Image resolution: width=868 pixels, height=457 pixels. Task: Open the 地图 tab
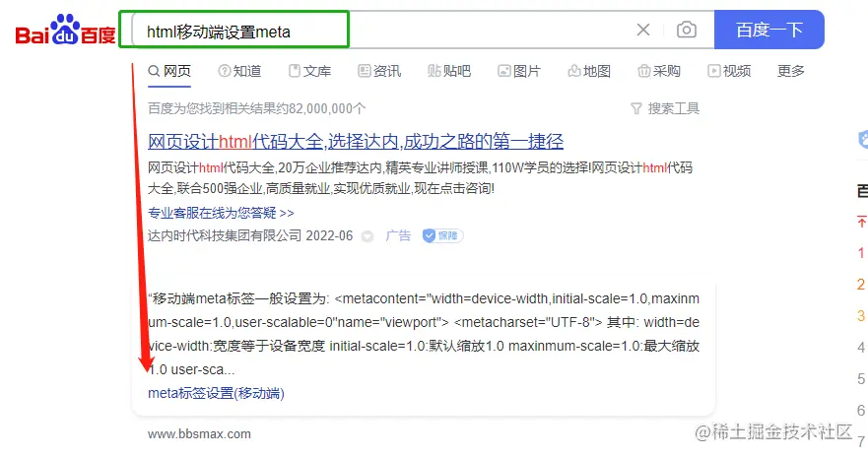pos(589,71)
